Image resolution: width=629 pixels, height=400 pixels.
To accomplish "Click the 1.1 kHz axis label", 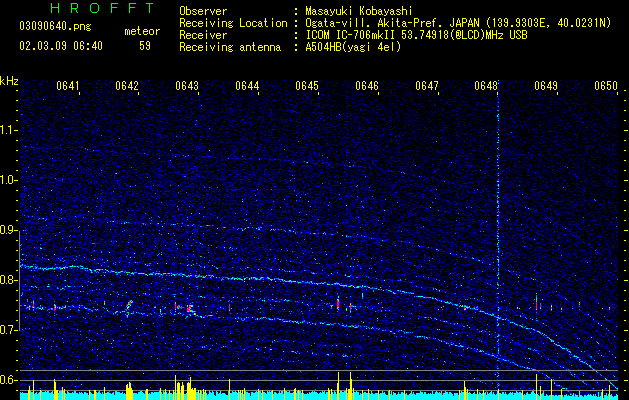I will click(9, 130).
